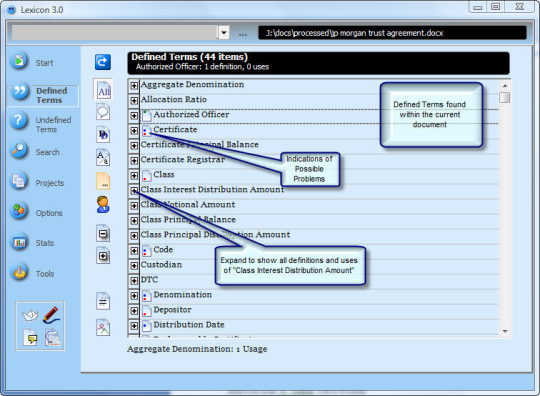Expand the Custodian term
The width and height of the screenshot is (540, 396).
(x=134, y=266)
